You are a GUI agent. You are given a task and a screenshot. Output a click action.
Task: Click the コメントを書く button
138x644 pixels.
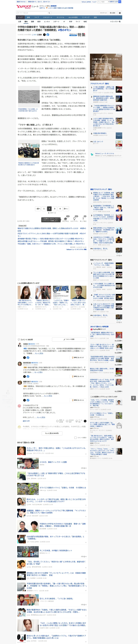tap(69, 339)
